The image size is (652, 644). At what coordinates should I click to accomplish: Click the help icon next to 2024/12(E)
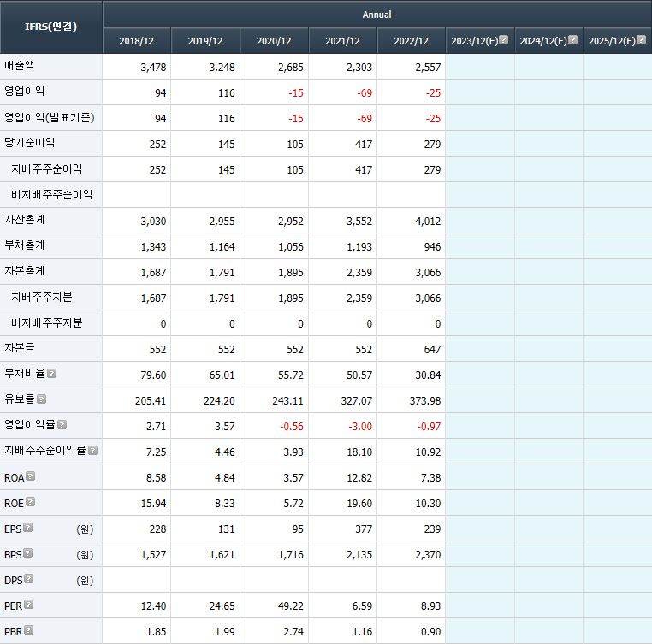point(572,40)
